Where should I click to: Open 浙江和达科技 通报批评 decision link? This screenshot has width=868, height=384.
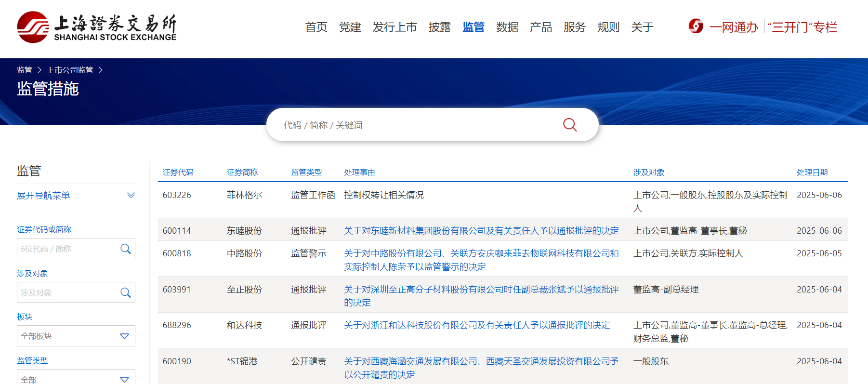pyautogui.click(x=476, y=325)
